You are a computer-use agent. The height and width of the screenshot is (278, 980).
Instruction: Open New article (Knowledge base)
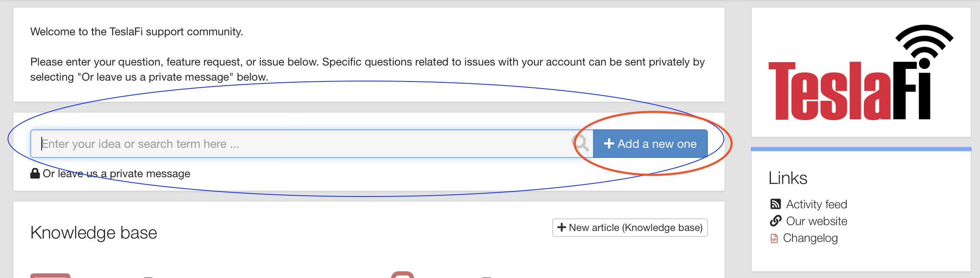[630, 228]
